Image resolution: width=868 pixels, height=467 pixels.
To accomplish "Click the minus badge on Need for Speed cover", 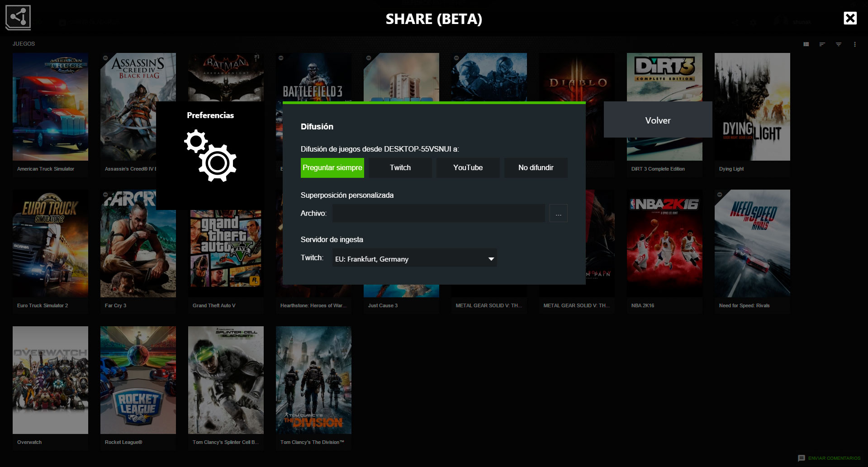I will (x=720, y=195).
